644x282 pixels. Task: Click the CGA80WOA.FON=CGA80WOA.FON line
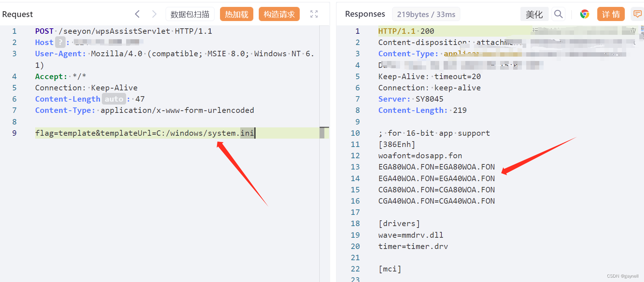pyautogui.click(x=436, y=190)
